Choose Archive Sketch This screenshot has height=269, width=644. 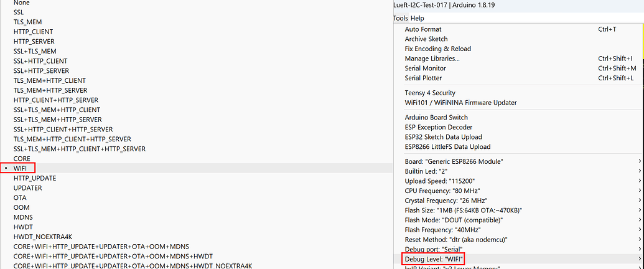pos(426,39)
